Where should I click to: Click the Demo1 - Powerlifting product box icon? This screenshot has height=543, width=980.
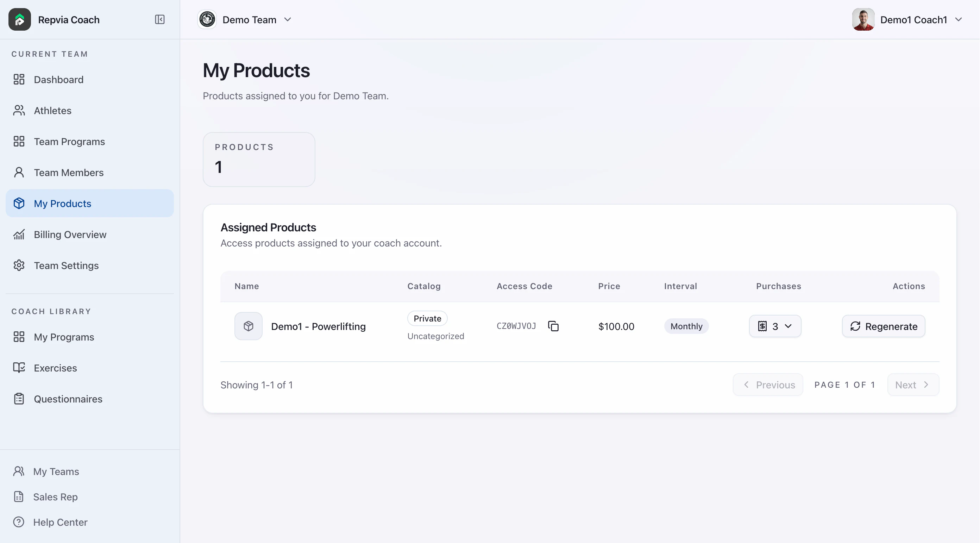249,326
